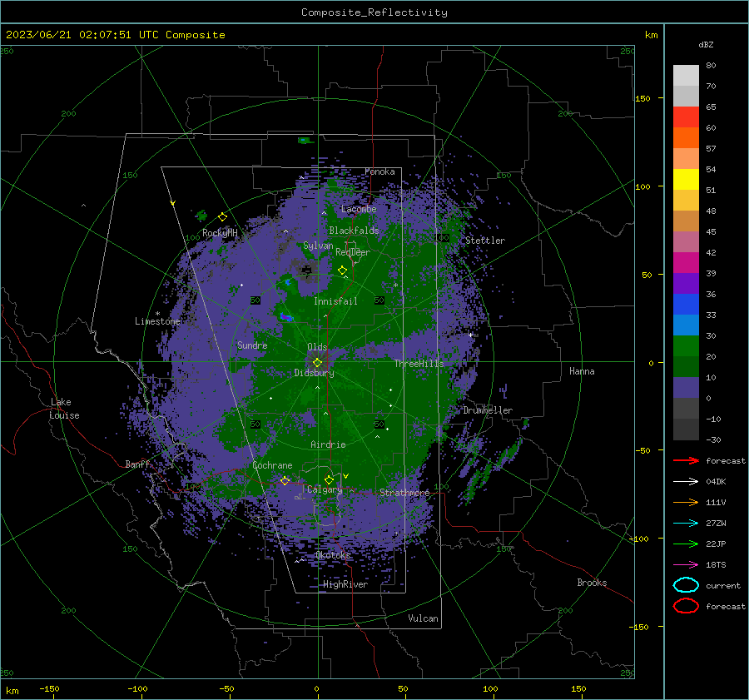Viewport: 749px width, 700px height.
Task: Click the Sundre town label
Action: click(x=252, y=345)
